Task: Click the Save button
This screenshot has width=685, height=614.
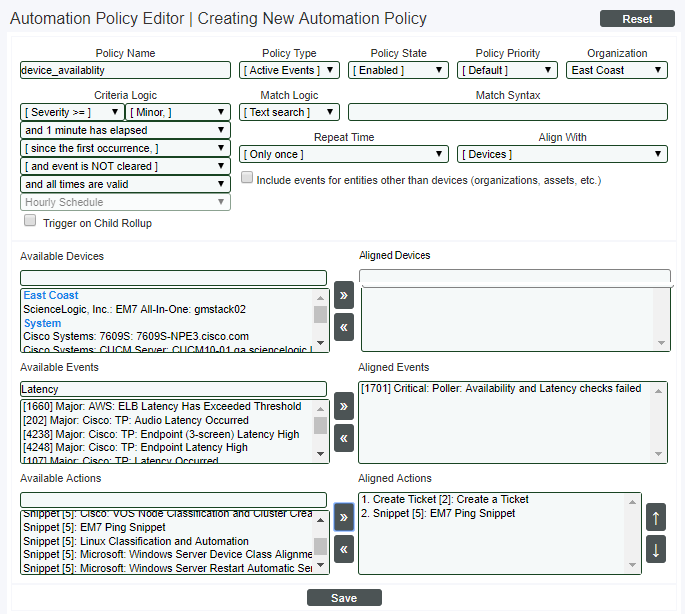Action: pyautogui.click(x=344, y=598)
